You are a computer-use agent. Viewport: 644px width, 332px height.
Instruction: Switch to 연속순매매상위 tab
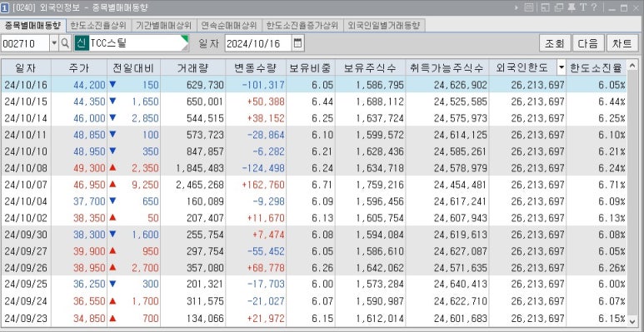click(x=229, y=26)
